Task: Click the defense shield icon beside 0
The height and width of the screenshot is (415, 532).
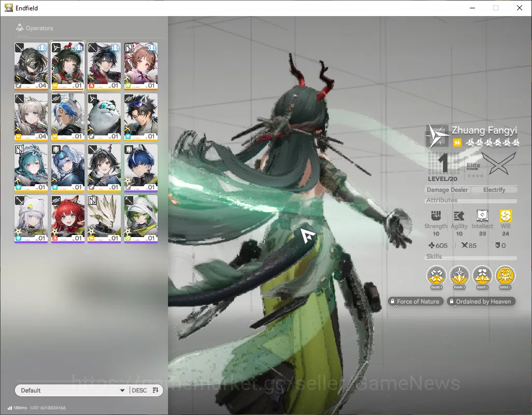Action: click(498, 245)
